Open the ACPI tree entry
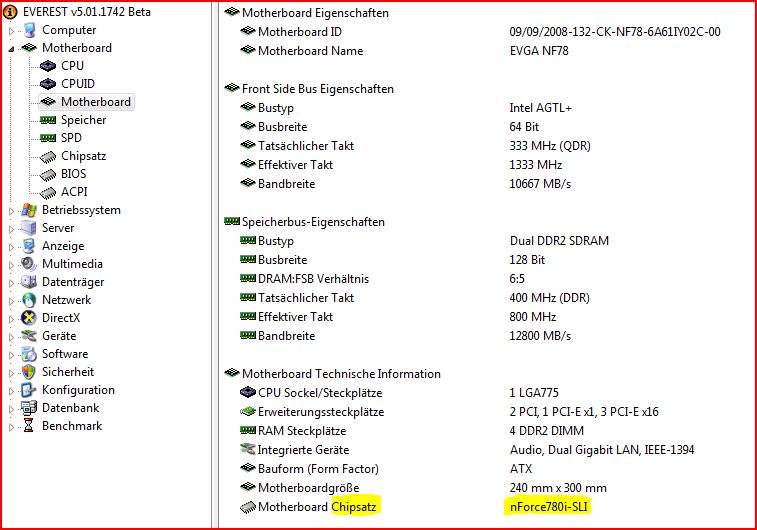This screenshot has height=530, width=757. coord(74,192)
